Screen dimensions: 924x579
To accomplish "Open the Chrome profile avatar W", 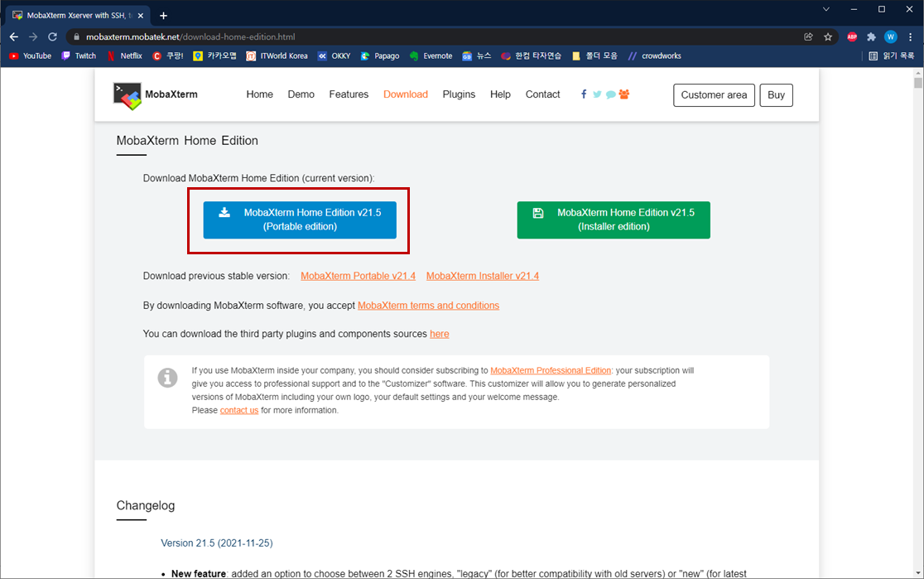I will pyautogui.click(x=890, y=36).
